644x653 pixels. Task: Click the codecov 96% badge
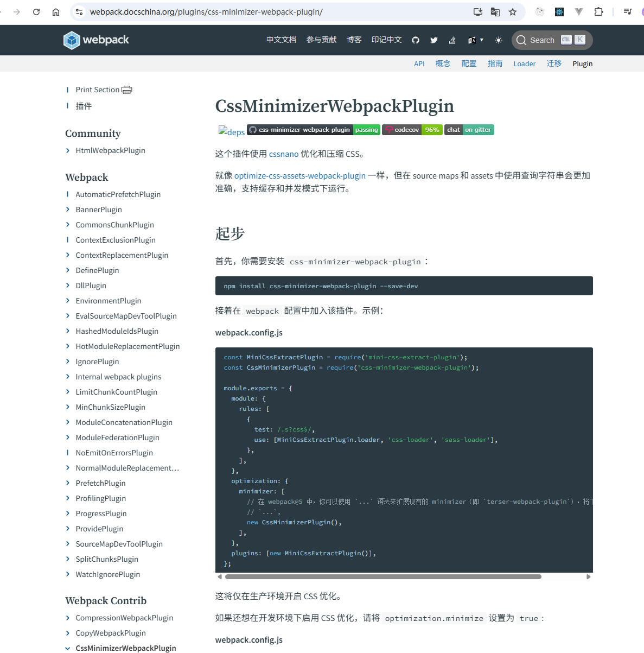(412, 130)
